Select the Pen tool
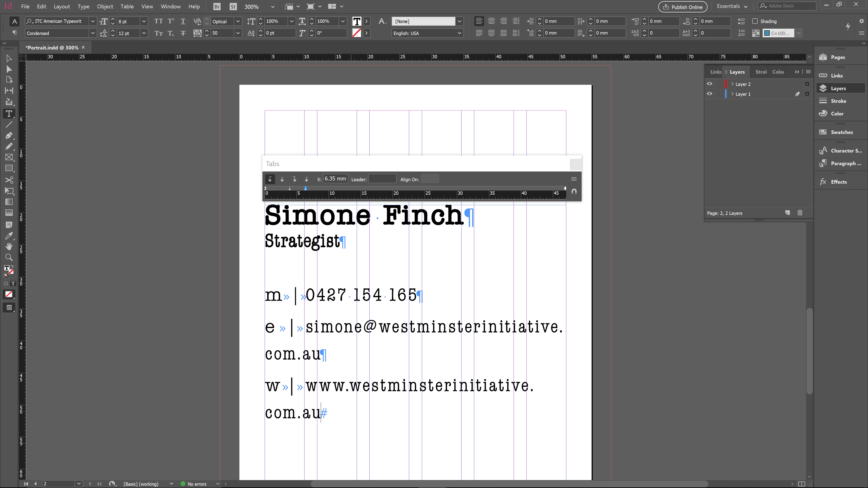 point(9,135)
